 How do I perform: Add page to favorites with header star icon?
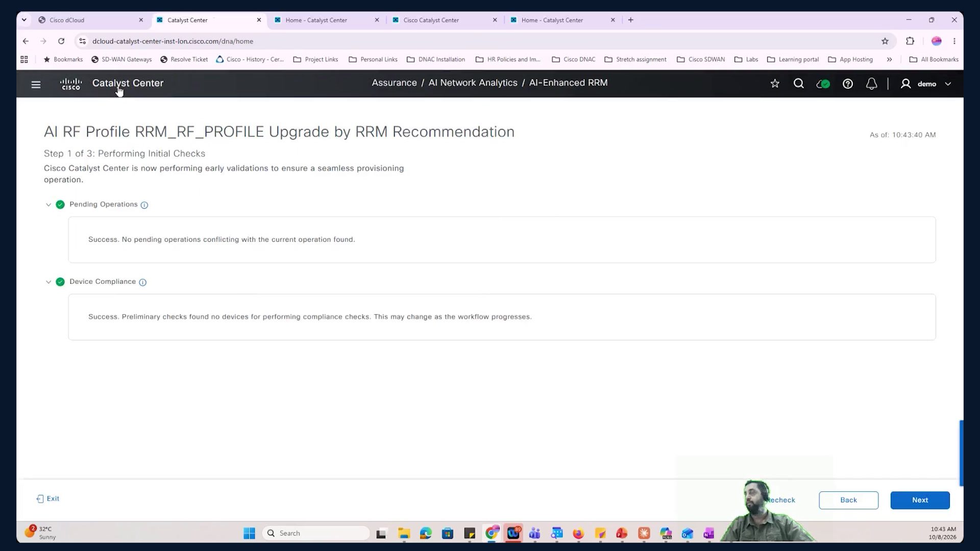pos(775,84)
